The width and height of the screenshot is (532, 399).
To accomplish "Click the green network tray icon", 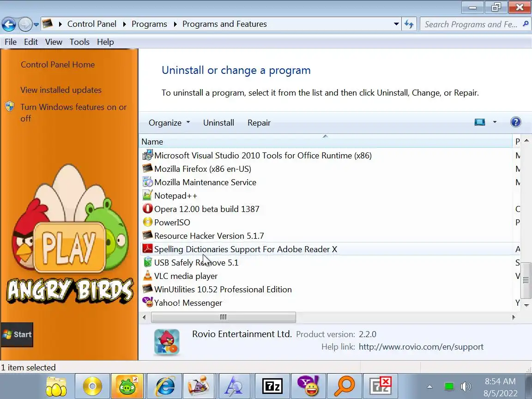I will pyautogui.click(x=449, y=387).
